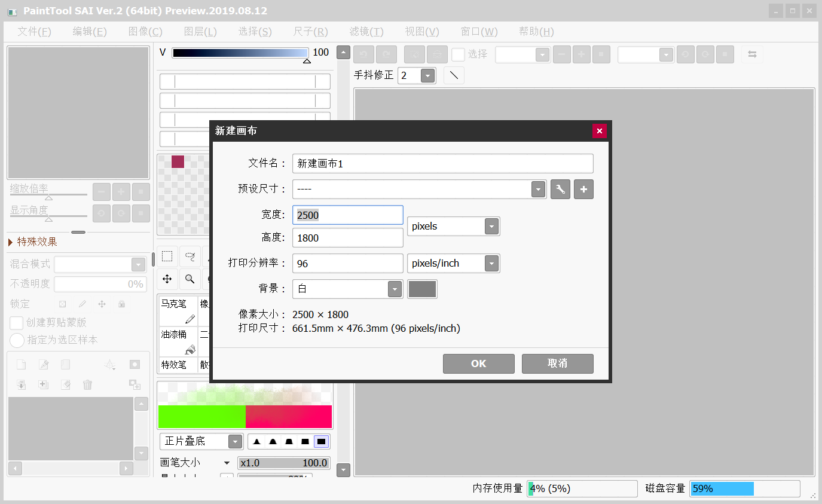Click rotate clockwise under 显示角度
The image size is (822, 504).
(121, 213)
